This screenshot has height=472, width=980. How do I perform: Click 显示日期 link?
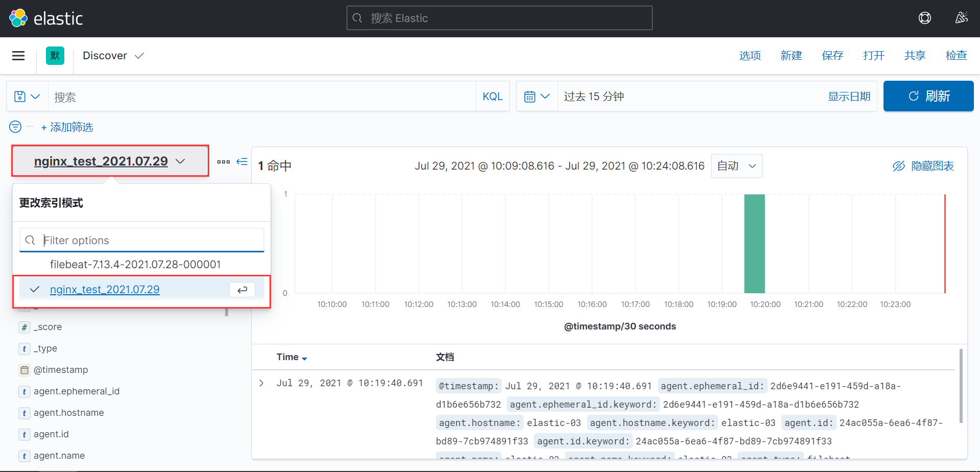(849, 97)
